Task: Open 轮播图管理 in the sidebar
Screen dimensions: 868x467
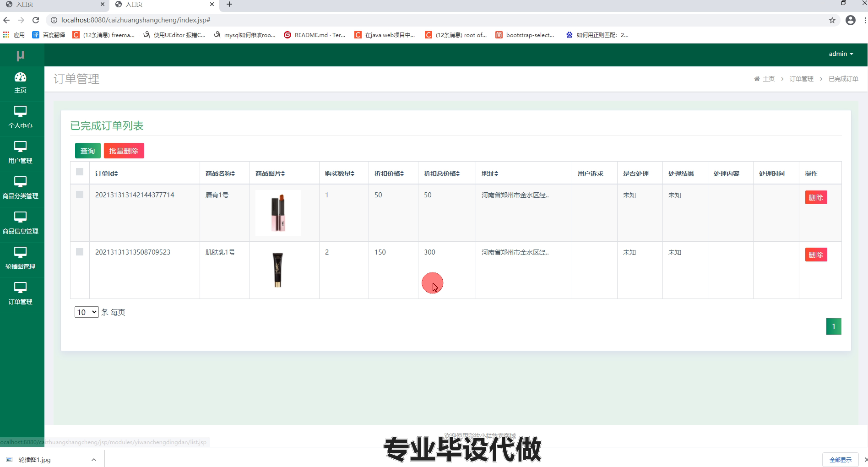Action: 20,259
